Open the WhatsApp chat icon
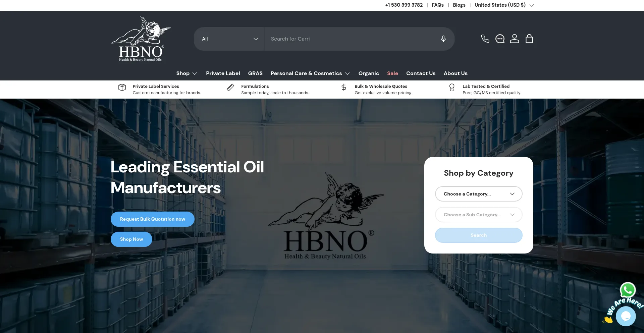 point(628,290)
